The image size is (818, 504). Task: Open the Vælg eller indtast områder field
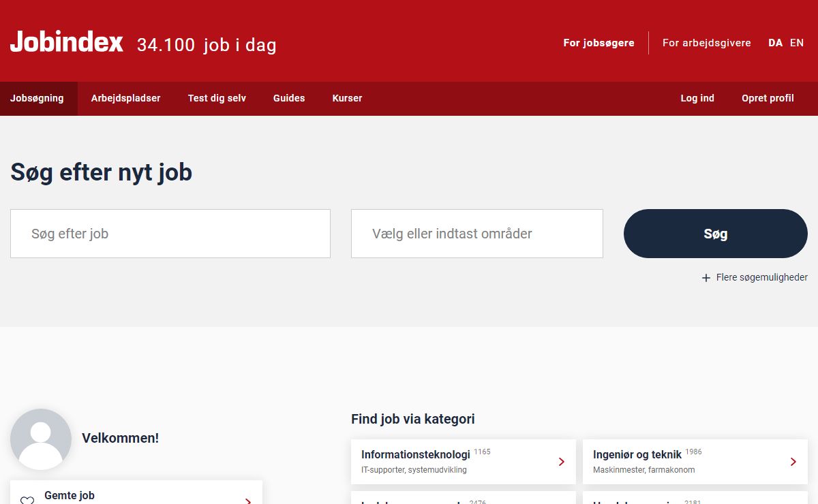[477, 234]
